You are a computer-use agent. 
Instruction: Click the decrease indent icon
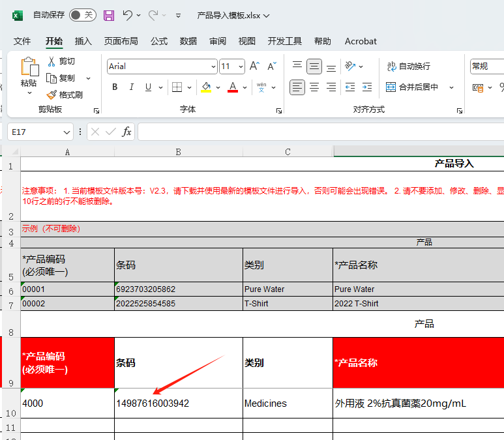(350, 87)
